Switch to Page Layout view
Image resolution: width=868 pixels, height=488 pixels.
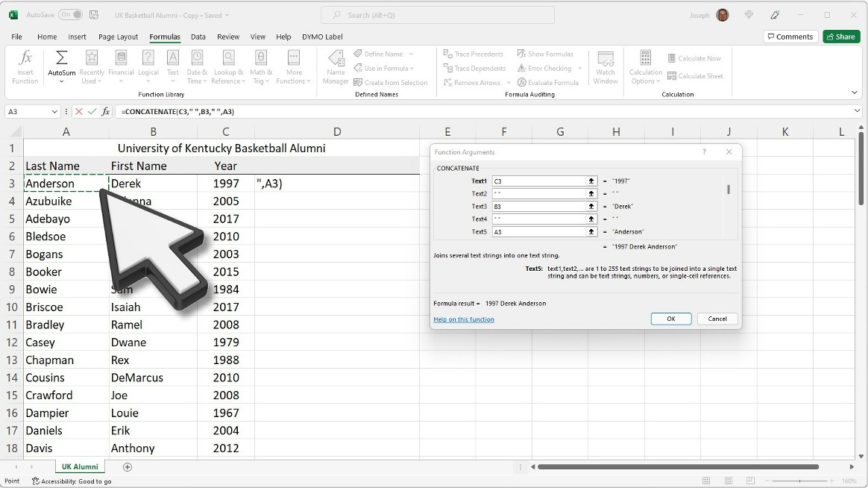[x=729, y=481]
